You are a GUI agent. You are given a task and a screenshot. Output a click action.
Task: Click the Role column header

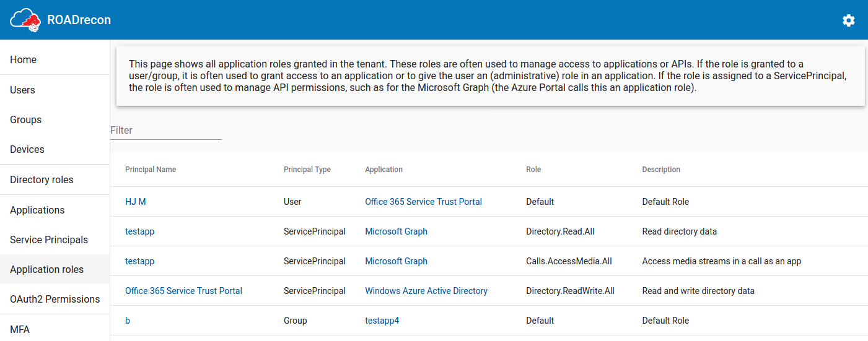(x=533, y=170)
